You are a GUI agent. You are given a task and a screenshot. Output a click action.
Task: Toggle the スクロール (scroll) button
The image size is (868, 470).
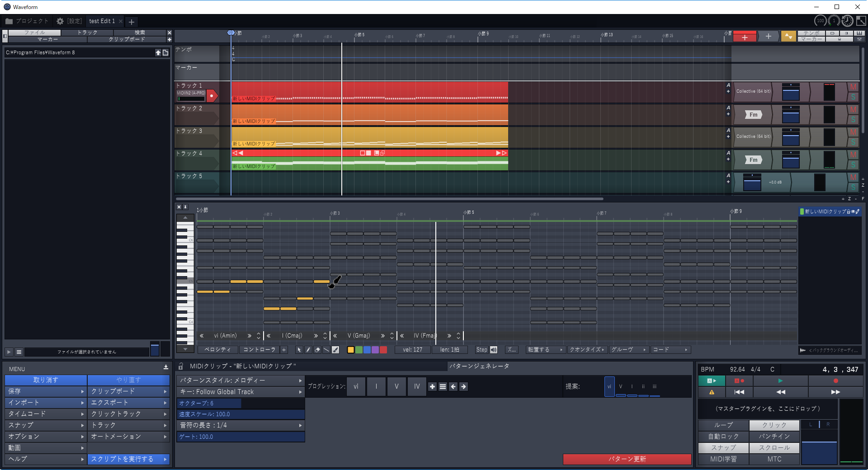tap(774, 448)
